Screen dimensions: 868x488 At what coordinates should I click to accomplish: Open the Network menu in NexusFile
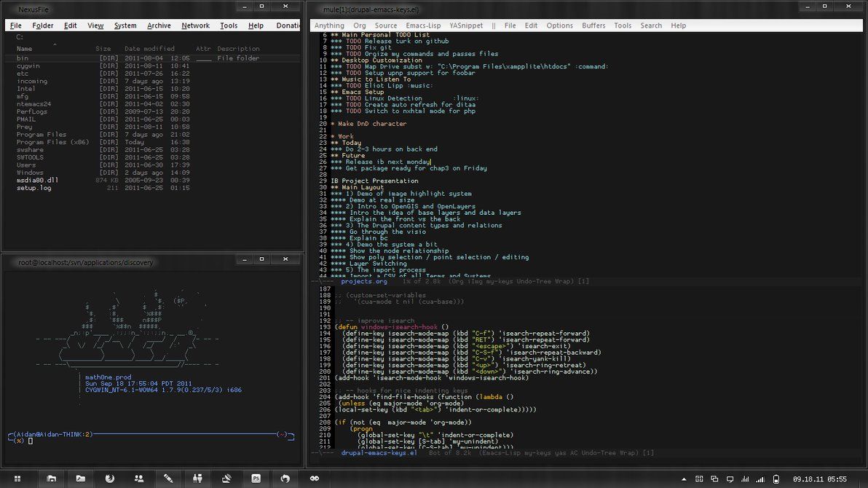195,25
